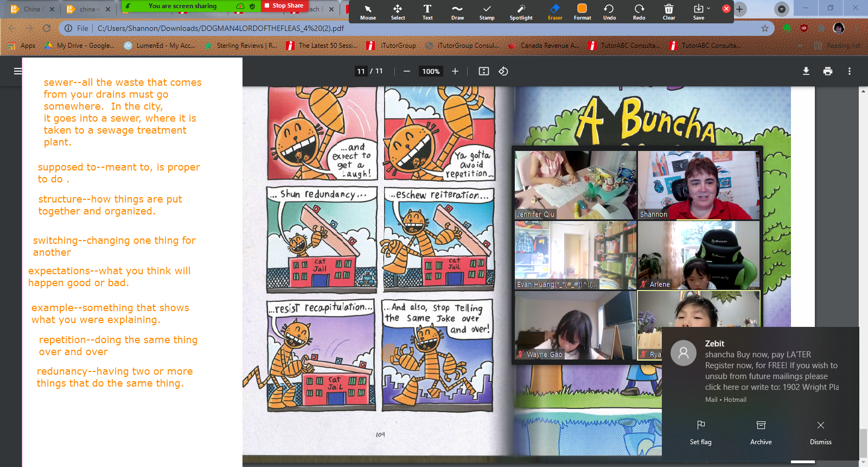Redo the annotation
This screenshot has height=467, width=868.
pyautogui.click(x=639, y=12)
